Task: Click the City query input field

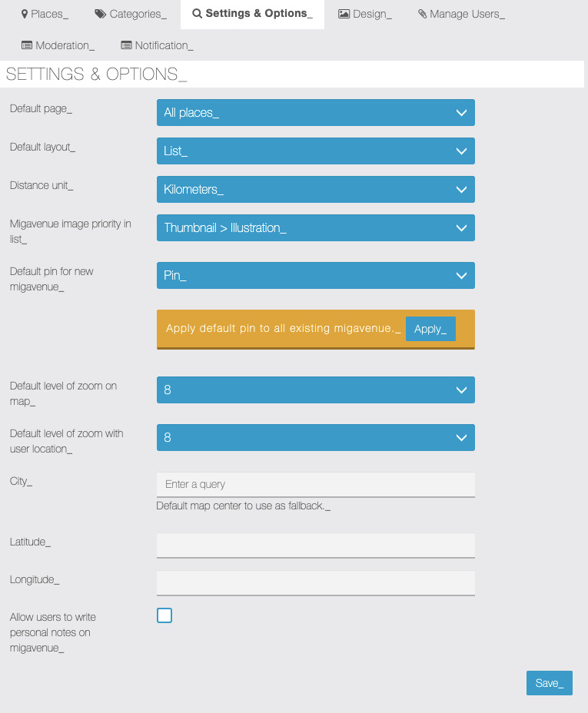Action: [315, 485]
